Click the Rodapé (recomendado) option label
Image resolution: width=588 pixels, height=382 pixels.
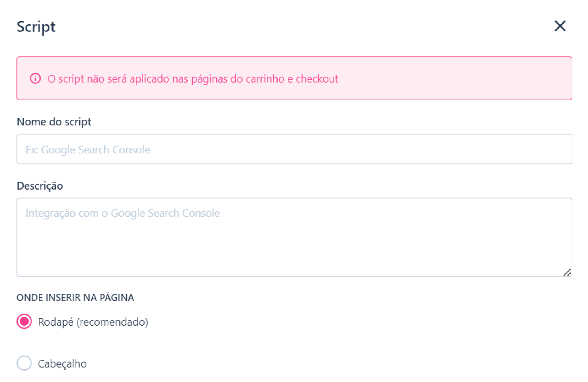(x=93, y=322)
